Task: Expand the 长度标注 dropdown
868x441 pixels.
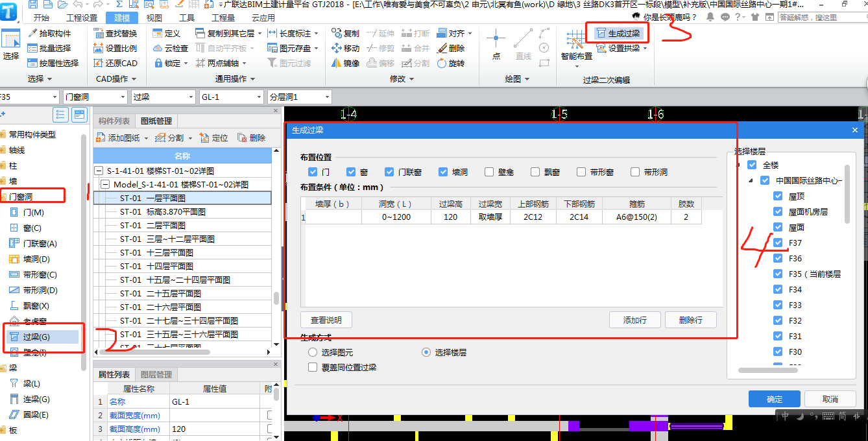Action: pos(317,33)
